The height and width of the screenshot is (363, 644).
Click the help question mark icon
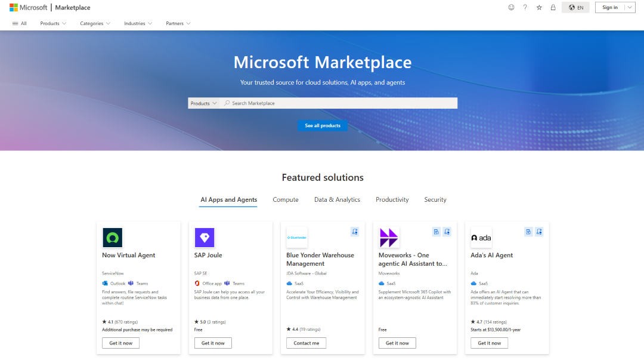[525, 7]
